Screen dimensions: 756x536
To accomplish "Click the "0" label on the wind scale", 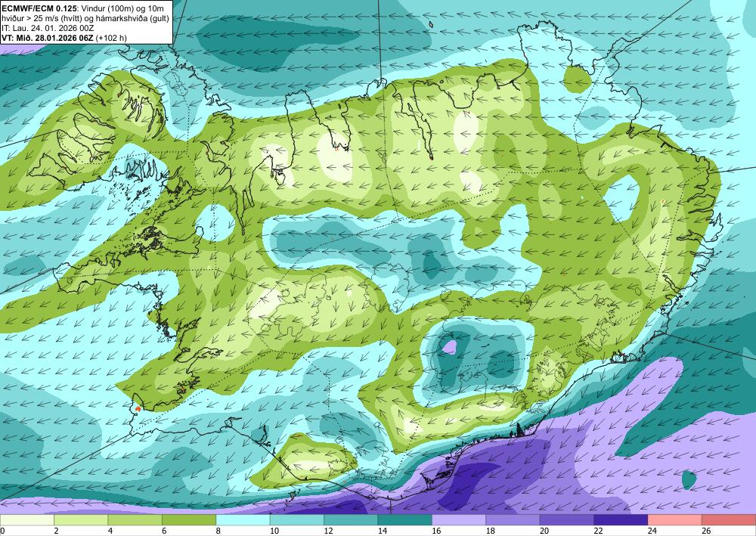I will (2, 531).
